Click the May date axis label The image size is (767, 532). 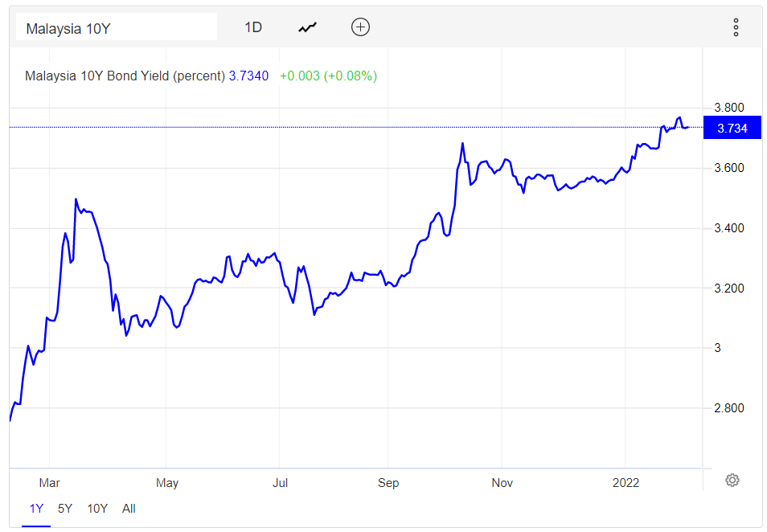(x=166, y=483)
